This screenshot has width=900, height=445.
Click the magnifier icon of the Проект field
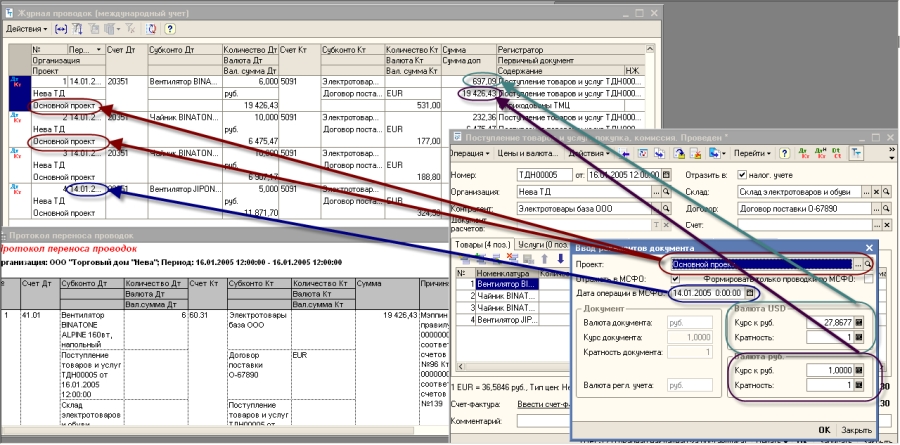coord(868,264)
